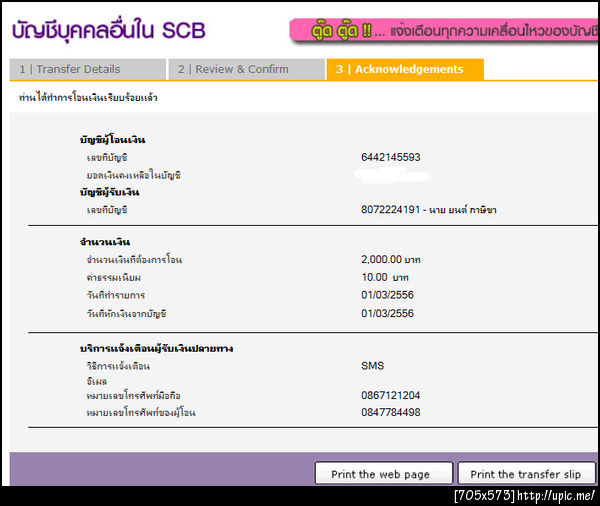The height and width of the screenshot is (506, 600).
Task: Select debit date in วันที่หักเงินจากบัญชี row
Action: (387, 313)
